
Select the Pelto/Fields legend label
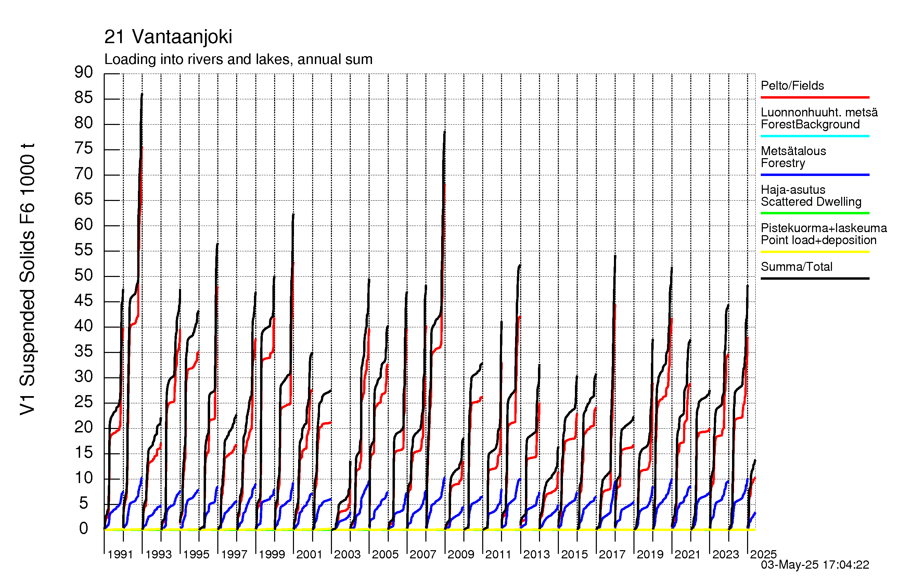pos(792,86)
